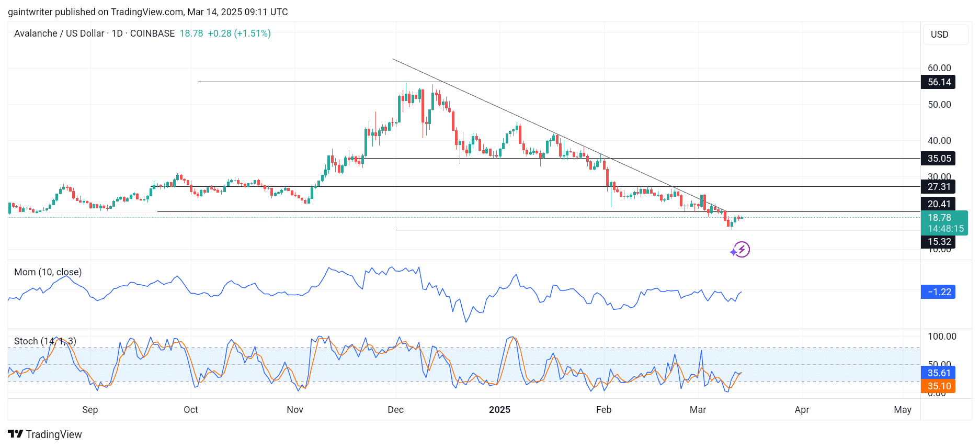
Task: Click the Apr label on time axis
Action: click(802, 410)
